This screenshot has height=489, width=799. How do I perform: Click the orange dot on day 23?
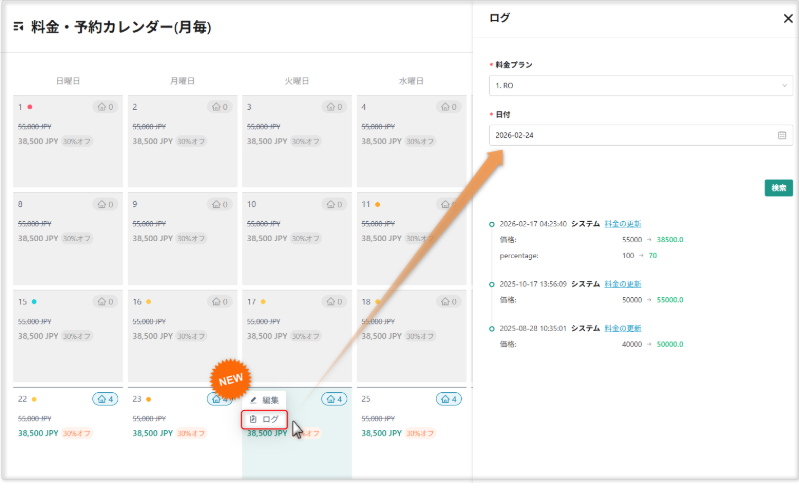pyautogui.click(x=149, y=399)
